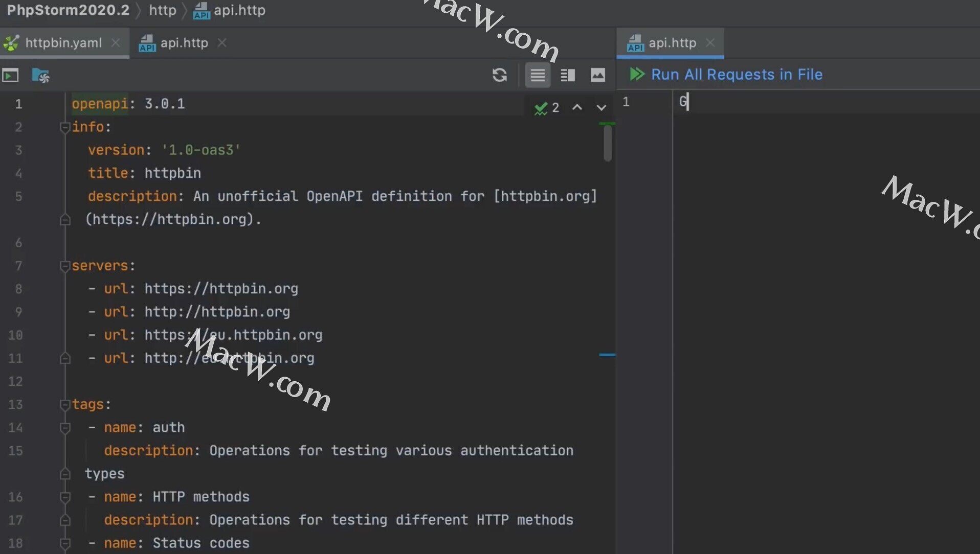Jump to next highlighted problem arrow
The height and width of the screenshot is (554, 980).
tap(602, 107)
